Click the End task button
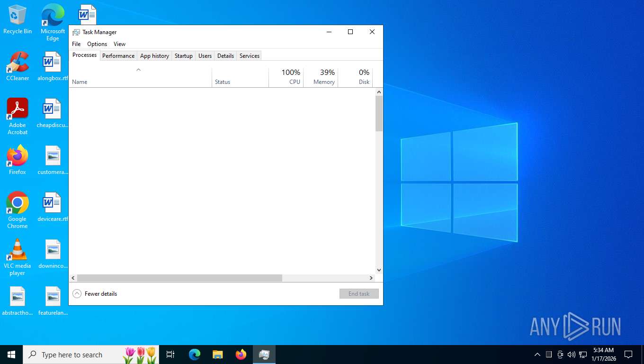The height and width of the screenshot is (364, 644). coord(359,294)
